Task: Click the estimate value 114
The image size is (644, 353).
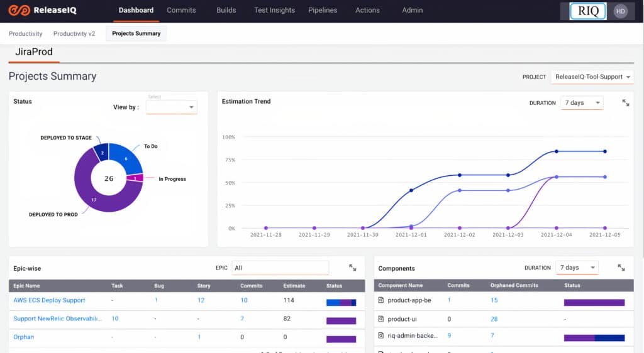Action: [x=289, y=300]
